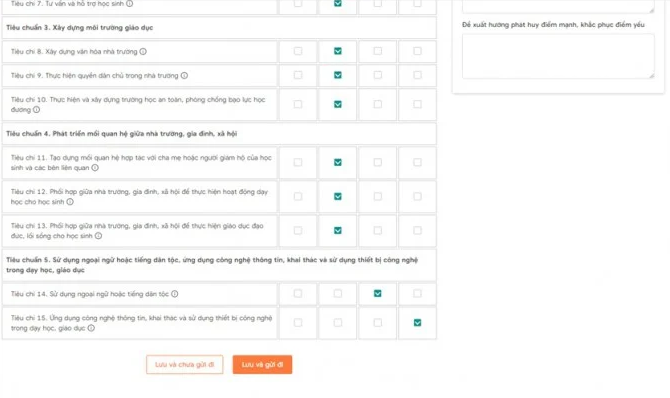Grab resize handle of the 'Đề xuất hướng' textarea

[651, 76]
